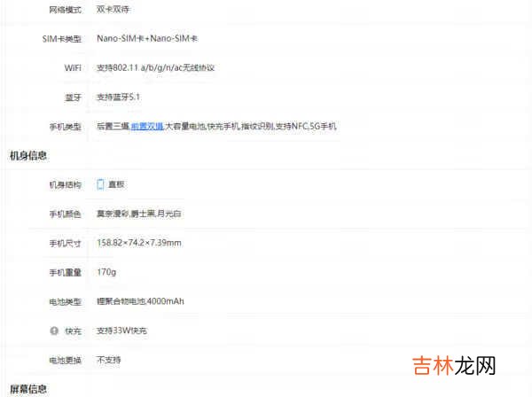Click the info icon beside 快充
The width and height of the screenshot is (532, 397).
click(x=54, y=331)
